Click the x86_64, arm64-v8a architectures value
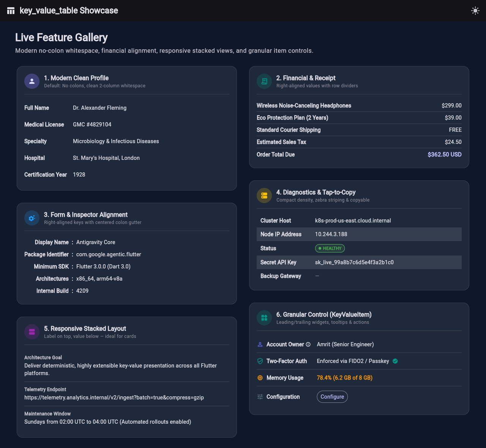Viewport: 486px width, 448px height. pos(99,279)
